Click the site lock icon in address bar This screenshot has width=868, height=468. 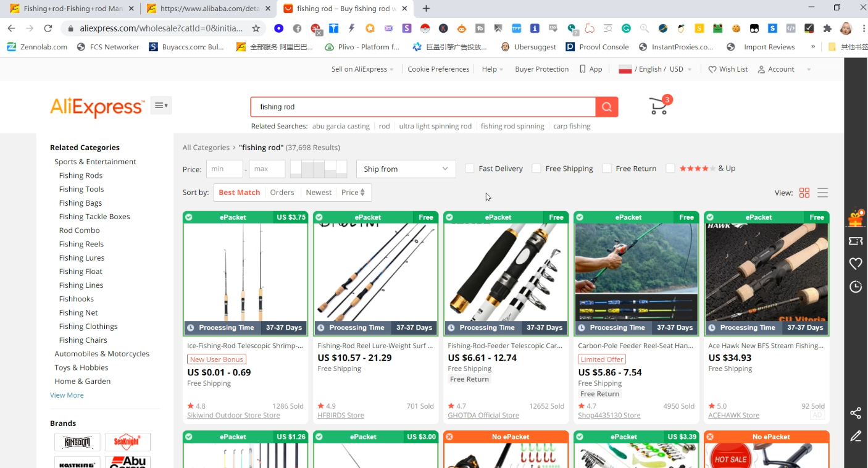click(x=71, y=28)
